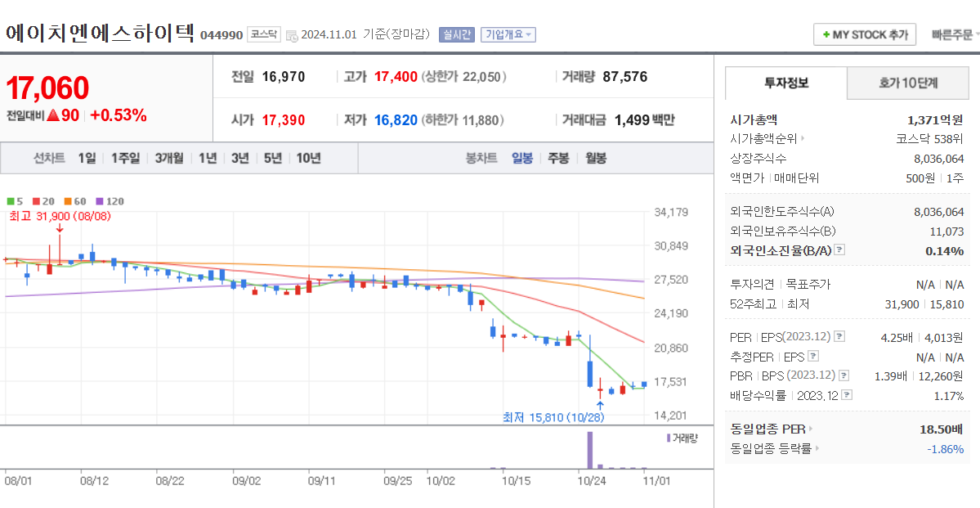
Task: Select the 10년 line chart period
Action: pyautogui.click(x=308, y=158)
